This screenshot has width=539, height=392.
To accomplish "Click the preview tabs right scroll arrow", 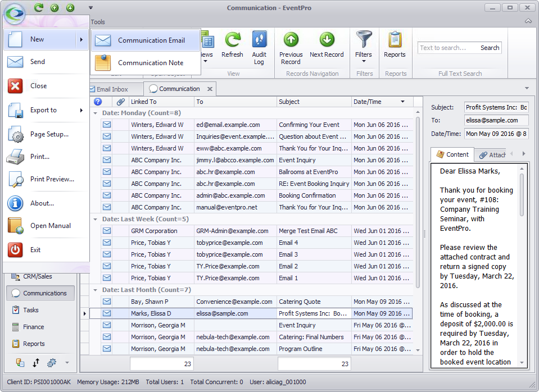I will tap(523, 154).
